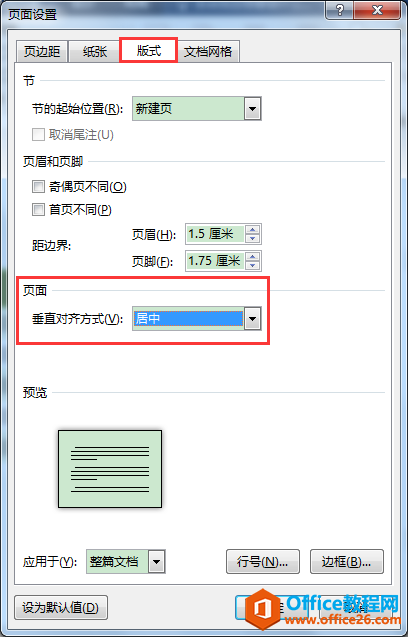The width and height of the screenshot is (408, 637).
Task: Enable 奇偶页不同 checkbox
Action: point(38,187)
